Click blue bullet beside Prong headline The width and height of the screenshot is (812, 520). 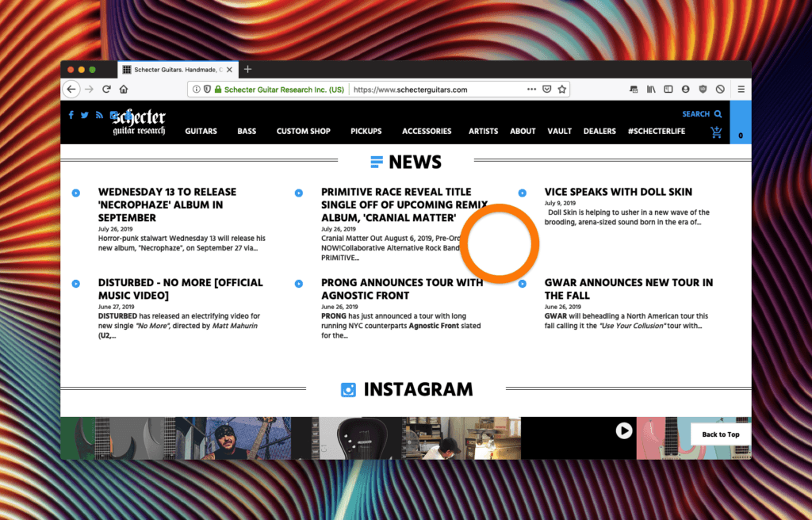[x=299, y=284]
